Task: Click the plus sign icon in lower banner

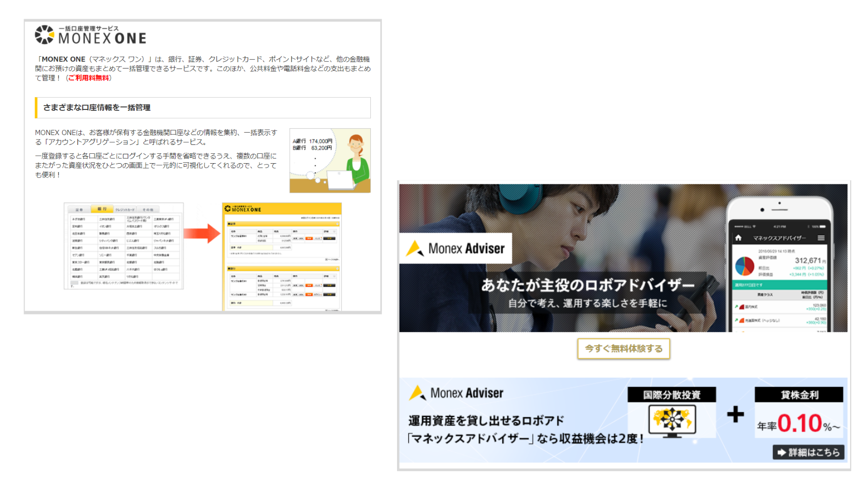Action: (735, 414)
